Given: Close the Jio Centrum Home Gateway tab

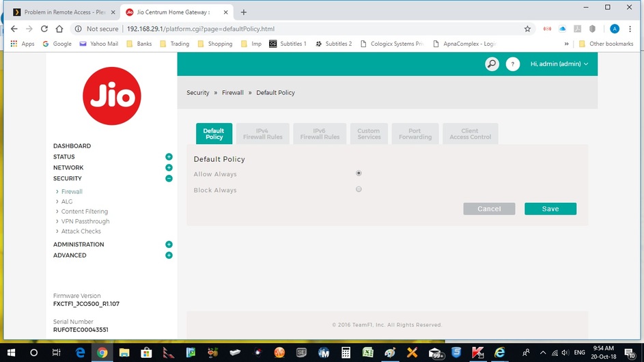Looking at the screenshot, I should click(225, 12).
